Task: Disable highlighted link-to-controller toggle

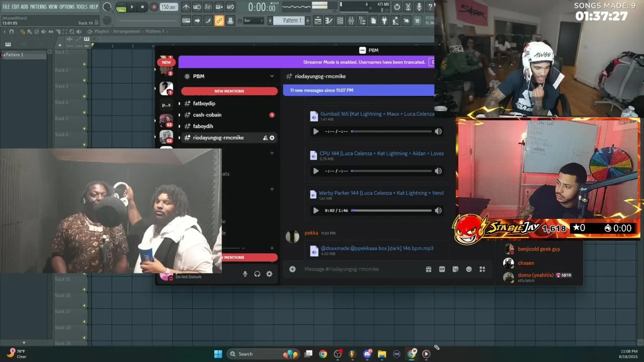Action: (219, 21)
